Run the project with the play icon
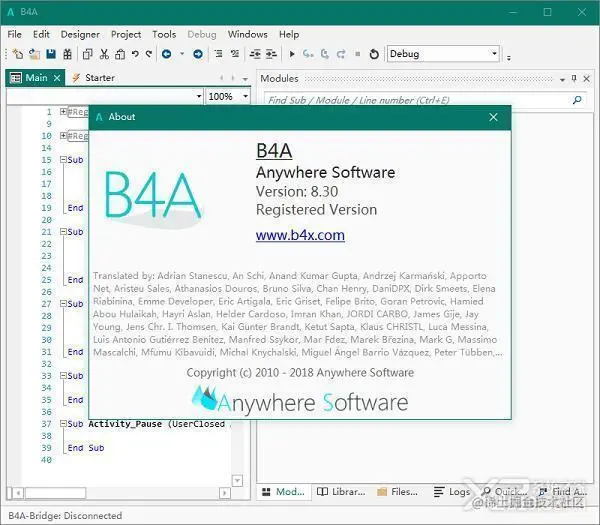Viewport: 600px width, 525px height. pyautogui.click(x=292, y=54)
